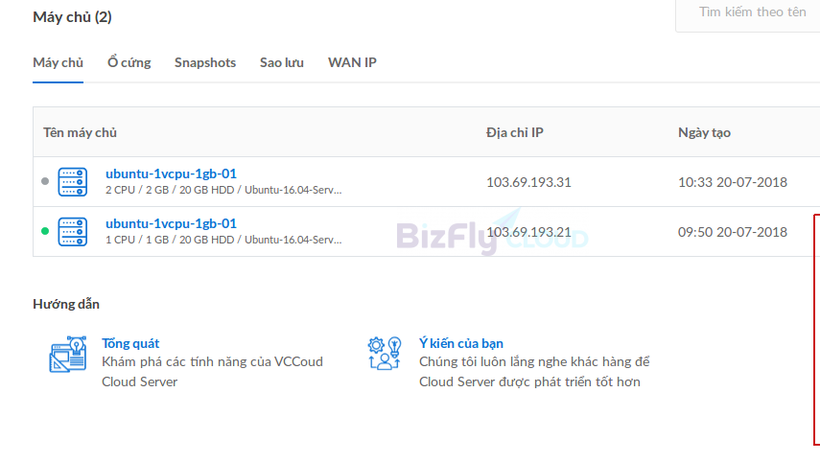
Task: Select IP address 103.69.193.21
Action: (x=529, y=232)
